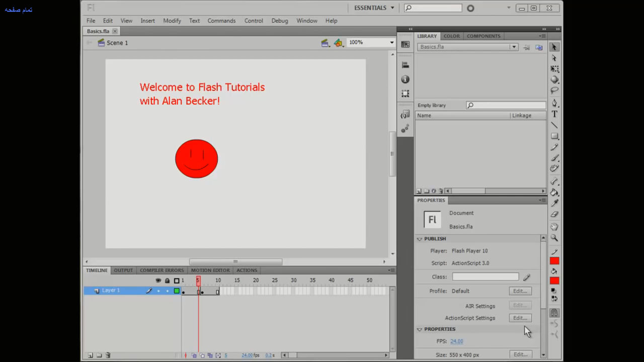
Task: Click Edit button next to Size
Action: [x=520, y=354]
